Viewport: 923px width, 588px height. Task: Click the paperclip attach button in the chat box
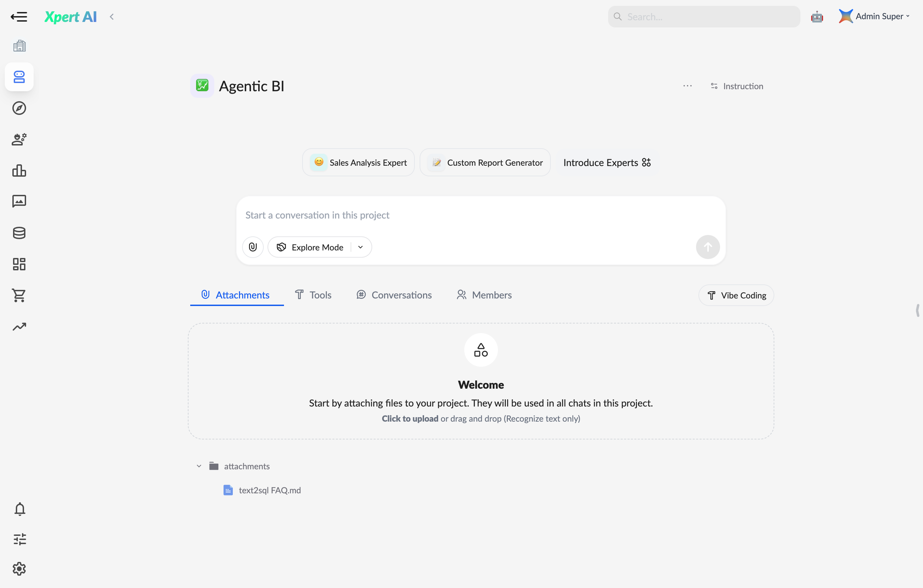pyautogui.click(x=253, y=247)
